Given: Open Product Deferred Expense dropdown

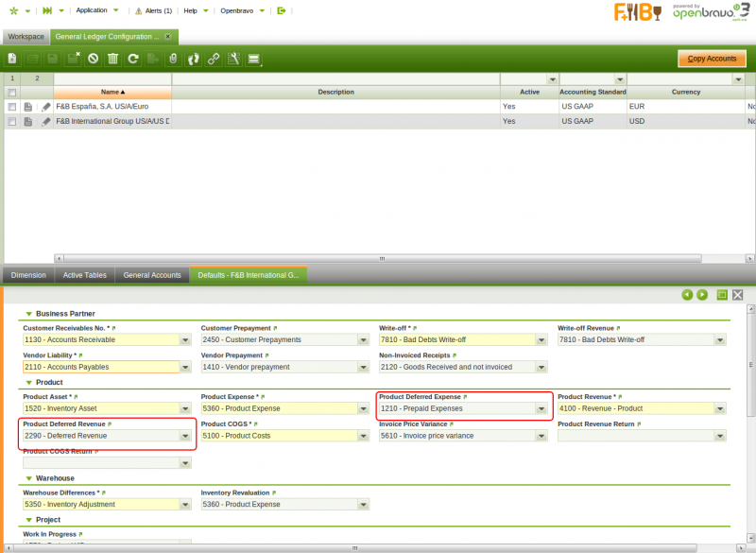Looking at the screenshot, I should (x=541, y=409).
